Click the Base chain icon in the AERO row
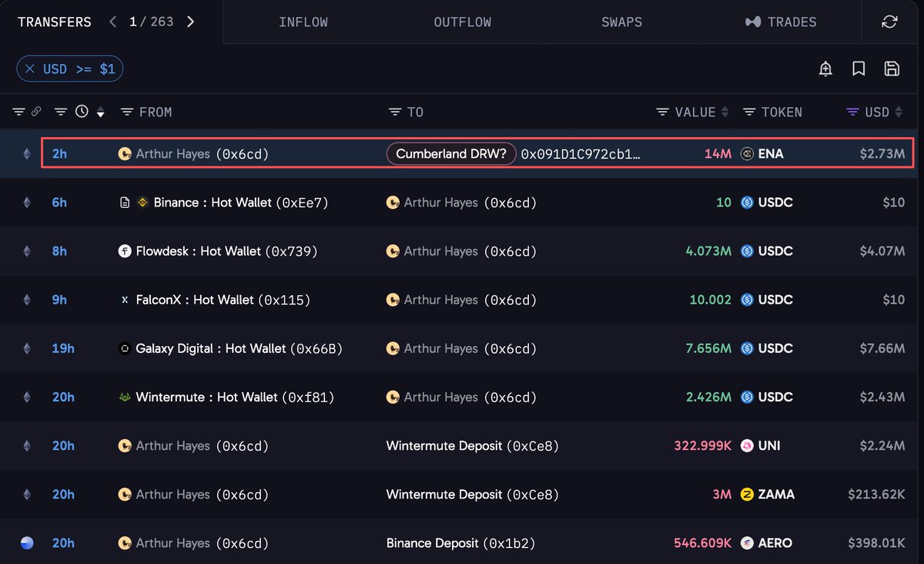 coord(28,542)
